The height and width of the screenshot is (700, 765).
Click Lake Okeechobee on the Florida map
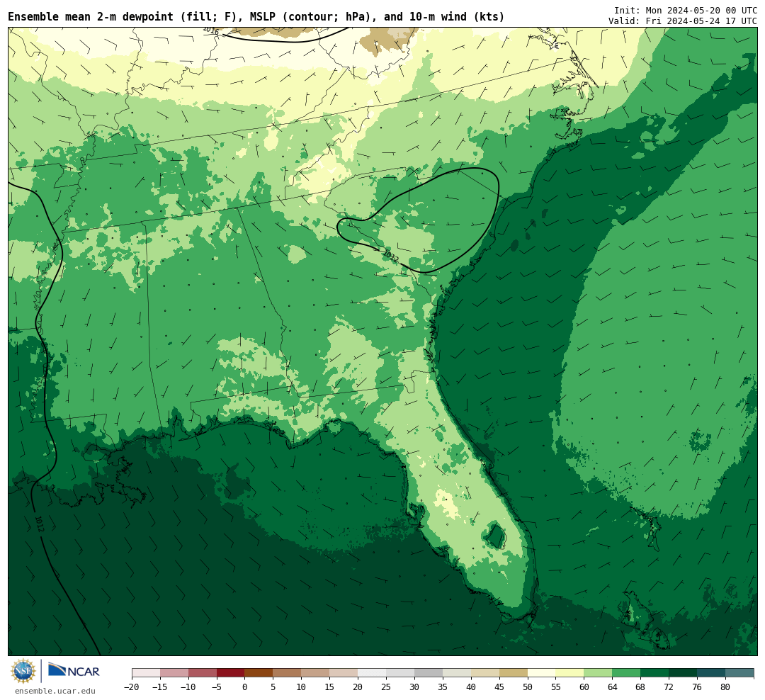[496, 536]
